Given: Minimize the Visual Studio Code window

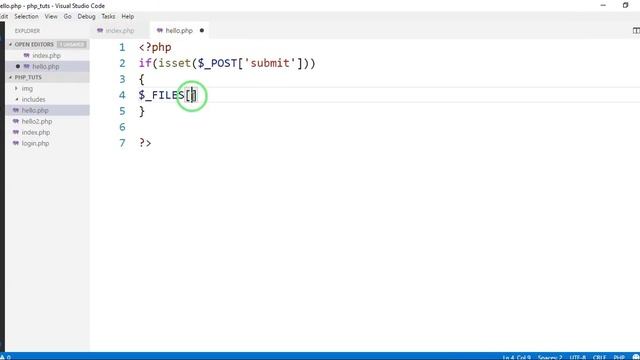Looking at the screenshot, I should pos(603,5).
